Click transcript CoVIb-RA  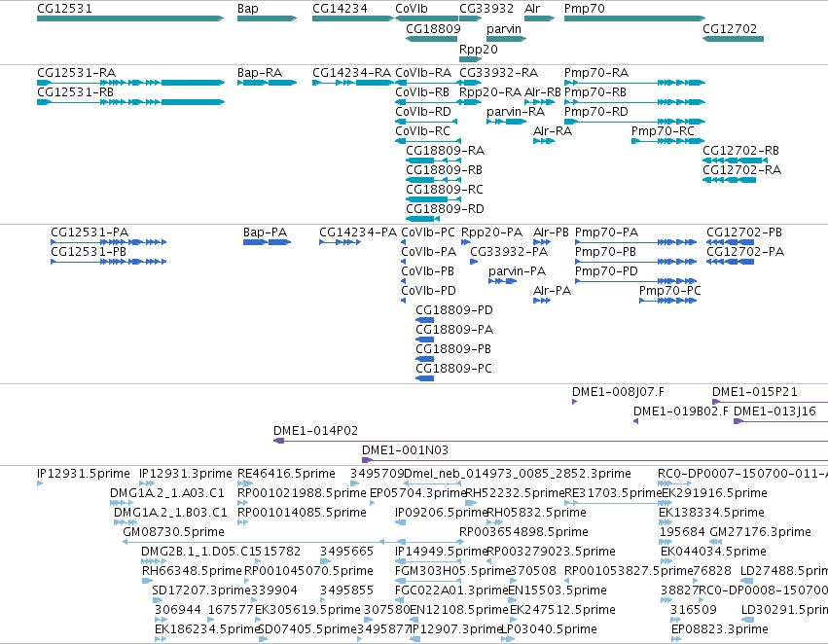click(428, 83)
